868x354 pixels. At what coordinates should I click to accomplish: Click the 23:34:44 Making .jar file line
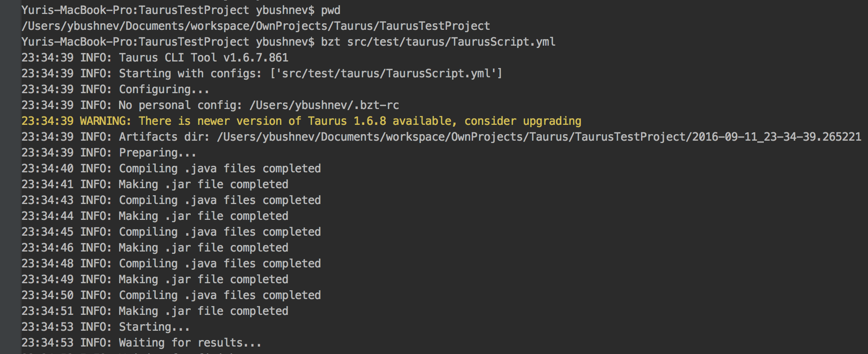tap(155, 216)
